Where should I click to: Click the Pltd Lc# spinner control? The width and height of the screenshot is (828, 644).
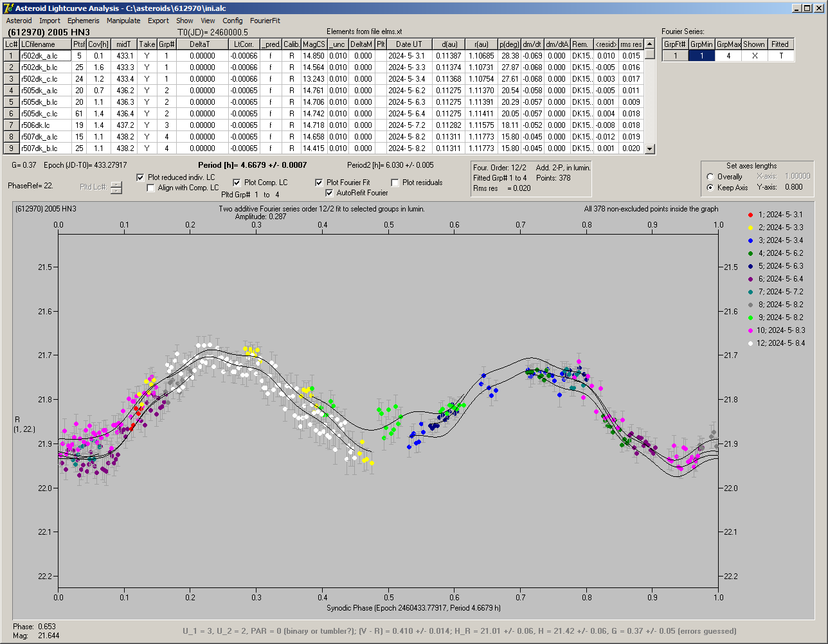click(116, 188)
